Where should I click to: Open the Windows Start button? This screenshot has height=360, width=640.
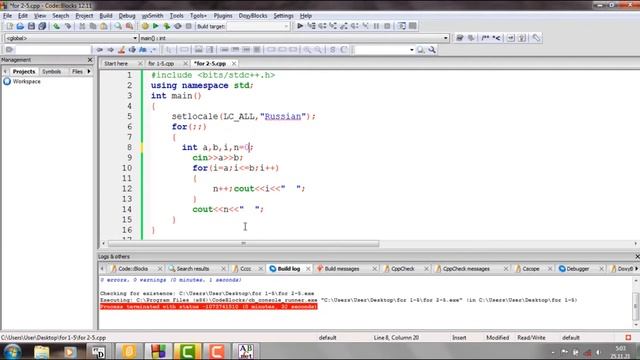tap(12, 351)
